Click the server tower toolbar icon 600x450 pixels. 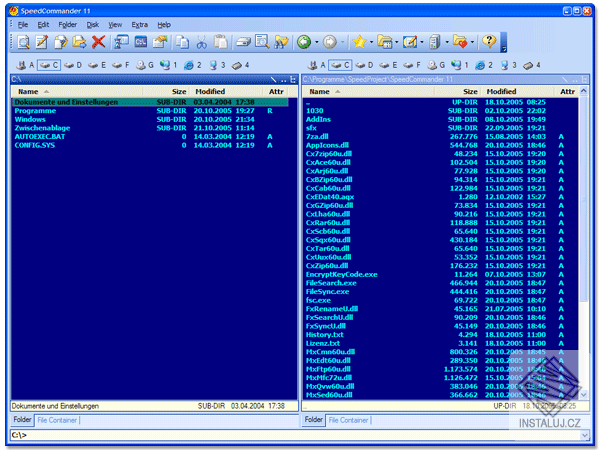pos(435,42)
